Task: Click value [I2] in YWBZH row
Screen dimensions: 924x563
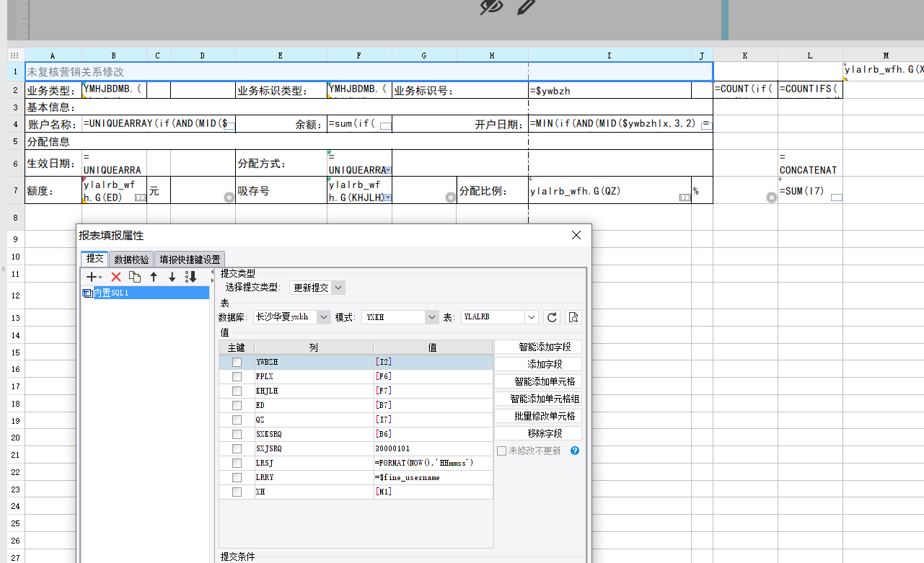Action: click(x=433, y=362)
